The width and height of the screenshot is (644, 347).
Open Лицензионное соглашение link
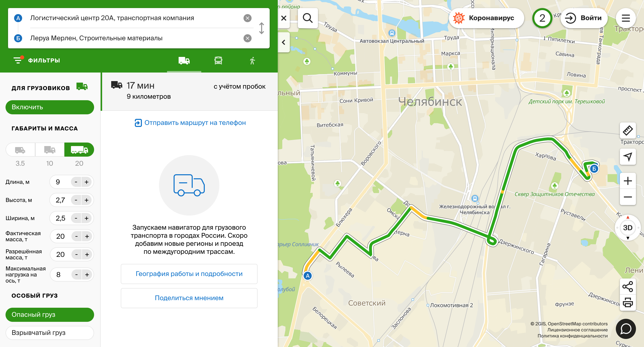coord(577,330)
